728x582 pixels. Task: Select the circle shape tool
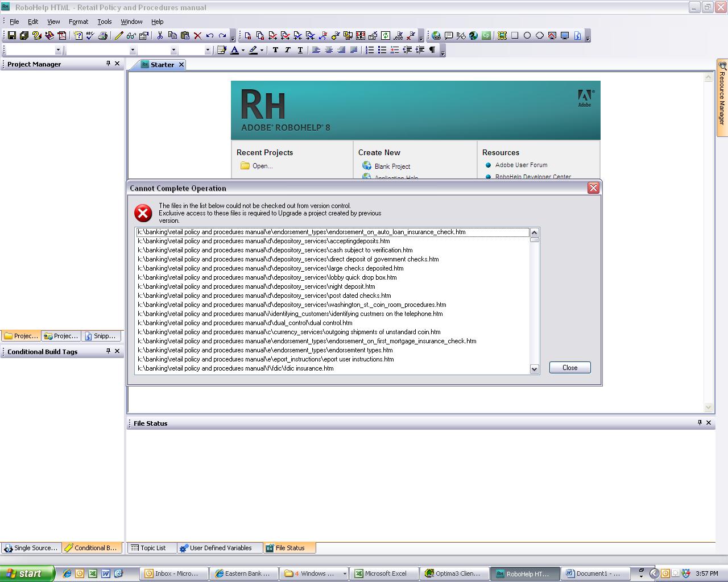click(527, 35)
